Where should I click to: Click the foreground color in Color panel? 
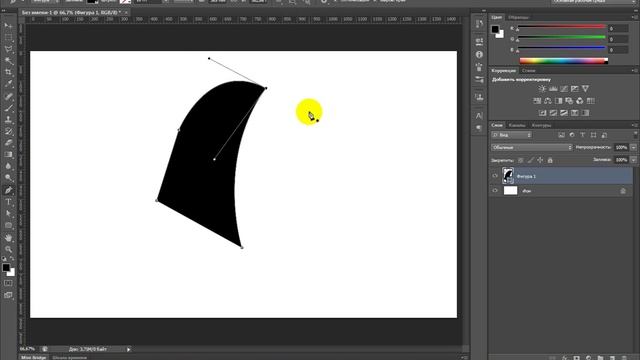(495, 29)
